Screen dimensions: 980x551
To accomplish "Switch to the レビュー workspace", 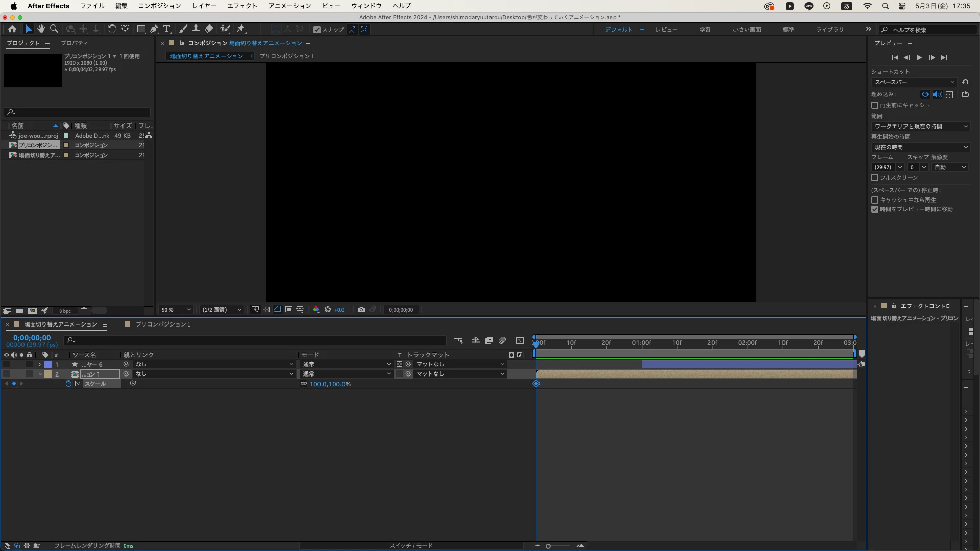I will point(667,30).
